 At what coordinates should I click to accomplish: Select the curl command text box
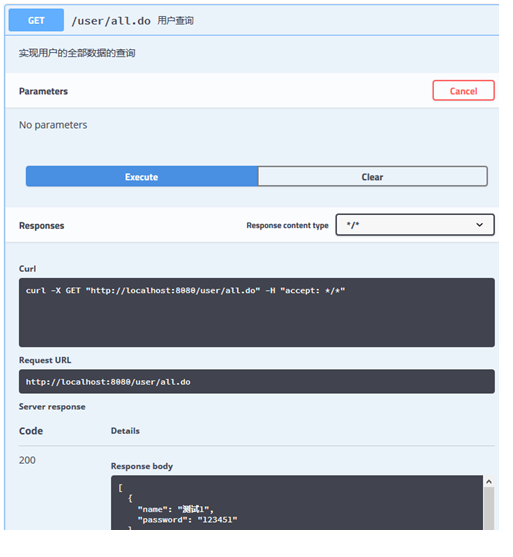(256, 313)
